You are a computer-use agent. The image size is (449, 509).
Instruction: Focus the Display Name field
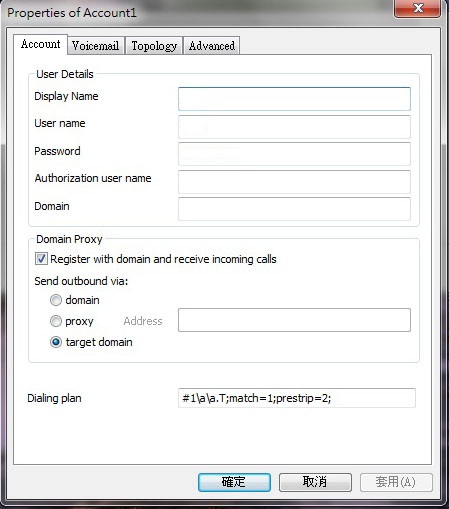click(x=294, y=99)
